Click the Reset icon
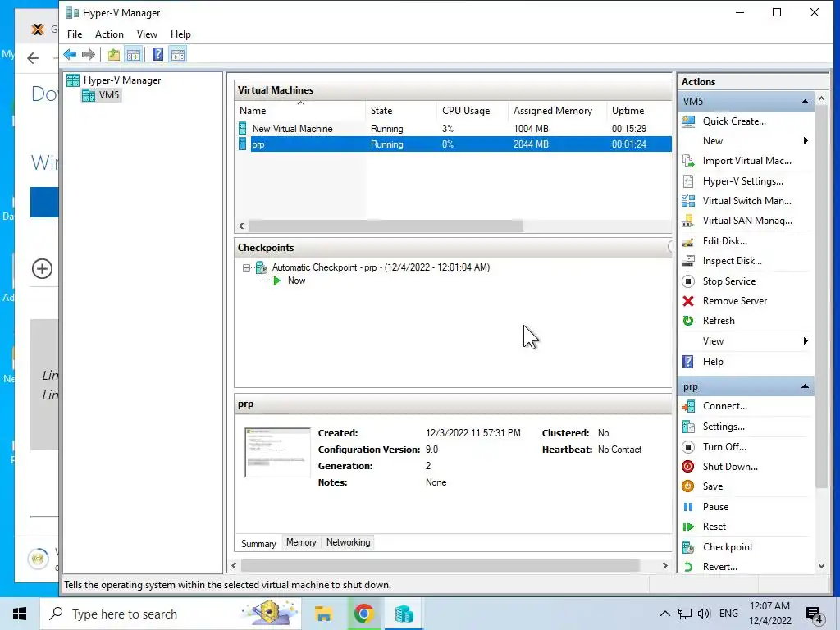840x630 pixels. coord(688,527)
